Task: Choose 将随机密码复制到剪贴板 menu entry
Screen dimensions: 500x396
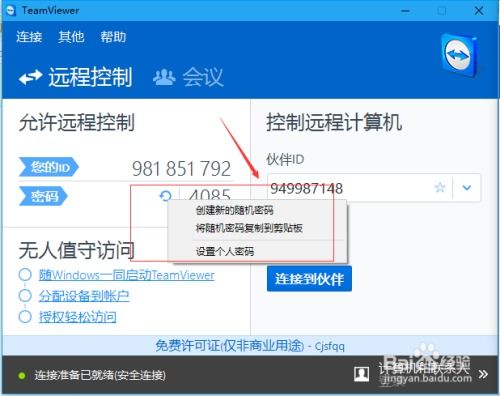Action: (249, 228)
